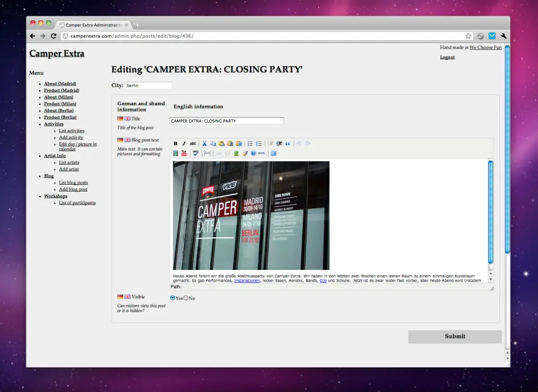This screenshot has width=538, height=392.
Task: Select the No visibility radio button
Action: tap(185, 298)
